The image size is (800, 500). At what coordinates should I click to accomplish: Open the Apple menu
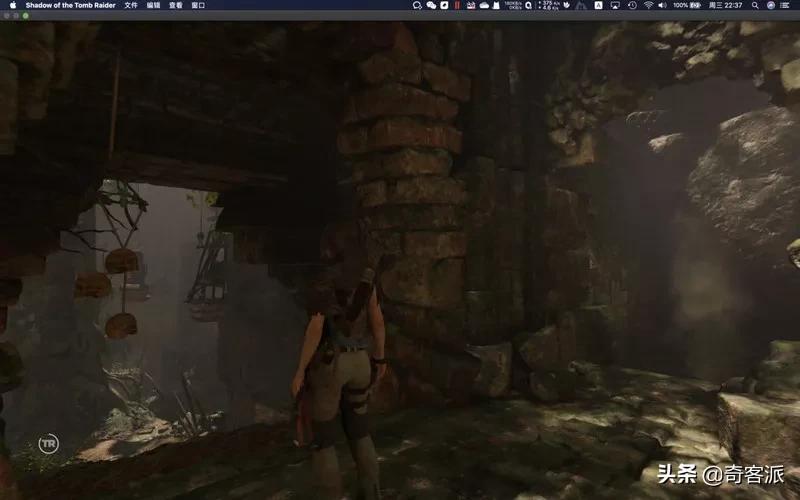click(x=13, y=5)
